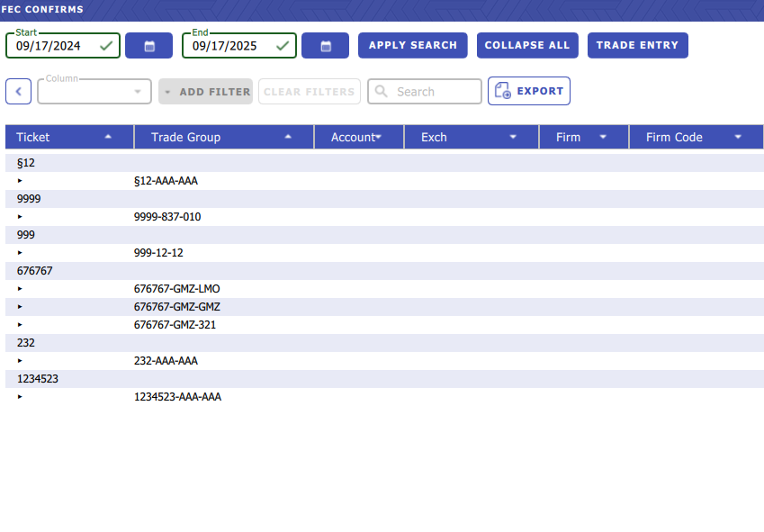Click the search magnifier icon
Image resolution: width=764 pixels, height=532 pixels.
coord(382,92)
